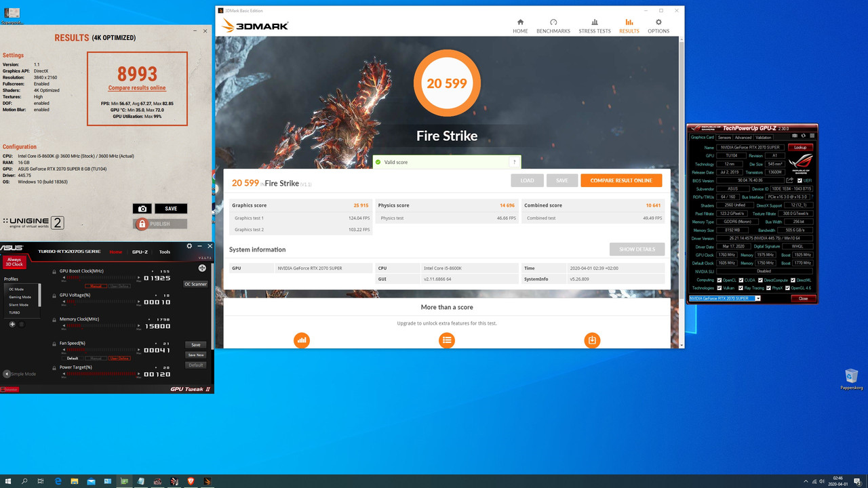Viewport: 868px width, 488px height.
Task: Take GPU-Z screenshot with camera icon
Action: click(795, 136)
